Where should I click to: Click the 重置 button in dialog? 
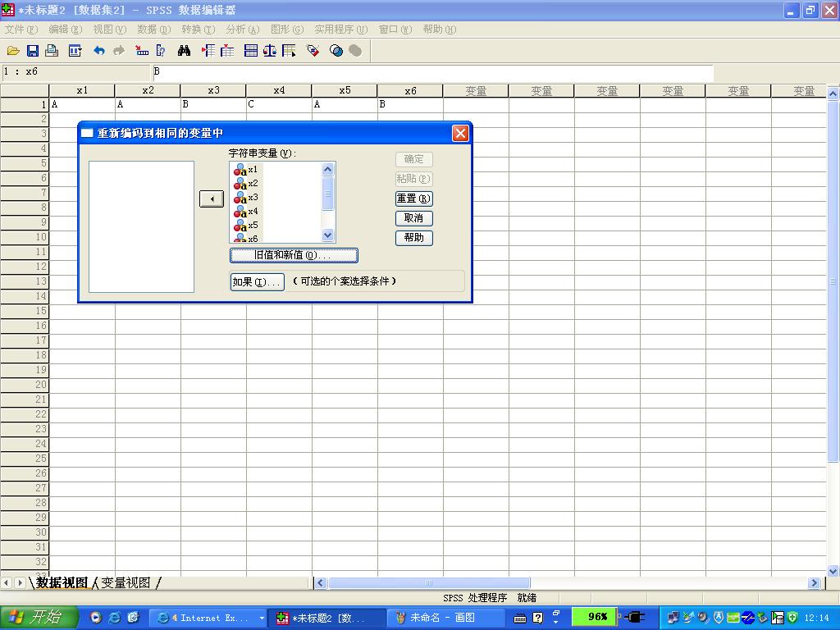(413, 199)
